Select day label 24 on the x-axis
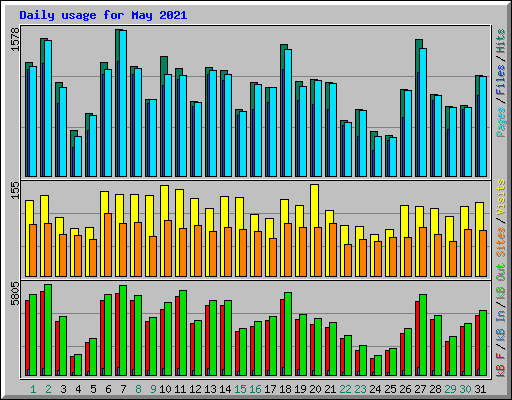512x400 pixels. pyautogui.click(x=375, y=389)
